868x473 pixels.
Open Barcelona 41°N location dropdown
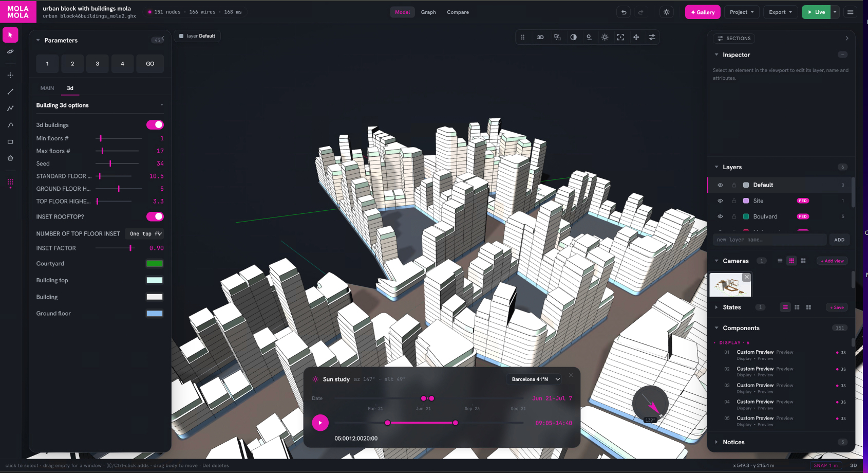coord(535,379)
